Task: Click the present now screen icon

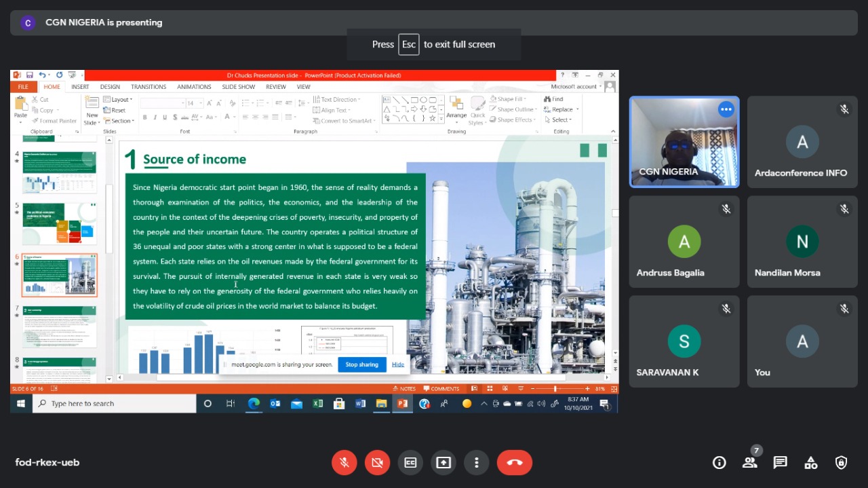Action: (x=443, y=462)
